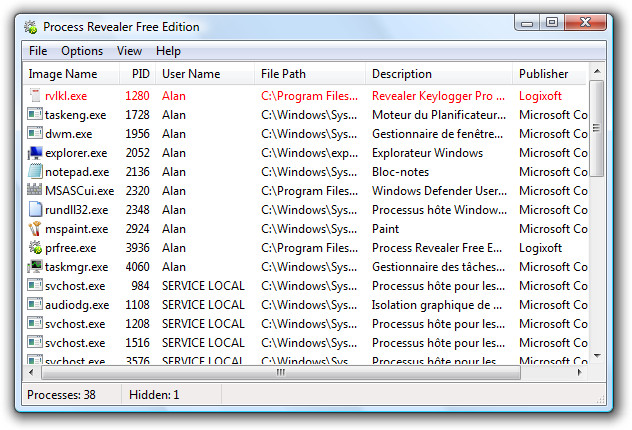Screen dimensions: 632x430
Task: Click PID 2052 cell
Action: point(137,153)
